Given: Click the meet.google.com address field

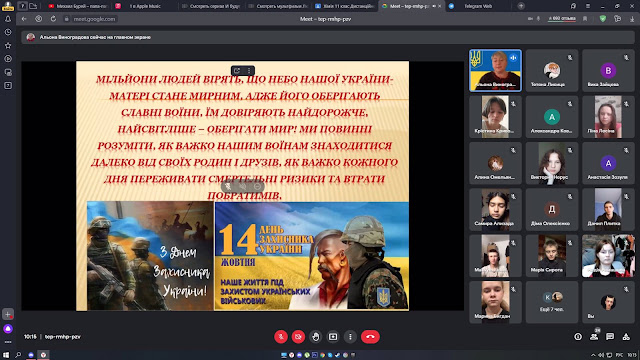Looking at the screenshot, I should [x=94, y=19].
